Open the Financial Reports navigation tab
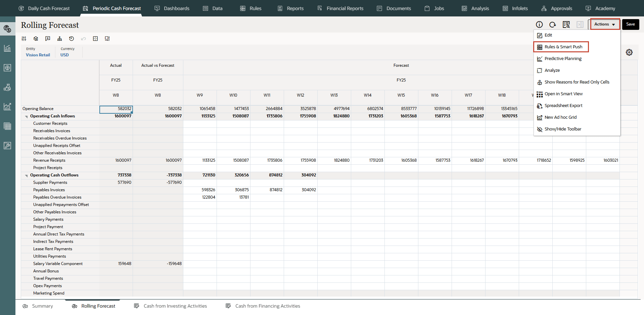The width and height of the screenshot is (644, 315). coord(340,8)
